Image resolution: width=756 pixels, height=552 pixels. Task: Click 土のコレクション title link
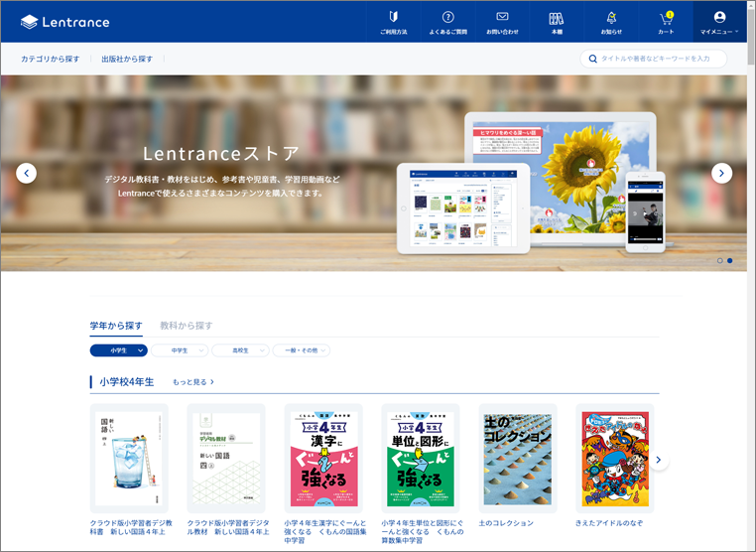tap(506, 523)
